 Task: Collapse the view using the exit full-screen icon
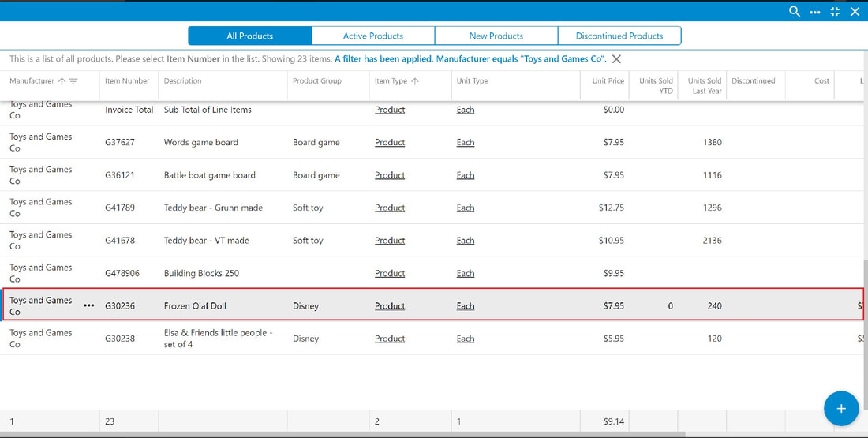tap(835, 12)
